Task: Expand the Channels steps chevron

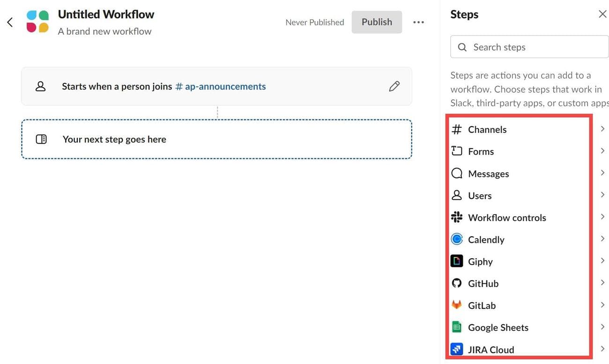Action: (602, 129)
